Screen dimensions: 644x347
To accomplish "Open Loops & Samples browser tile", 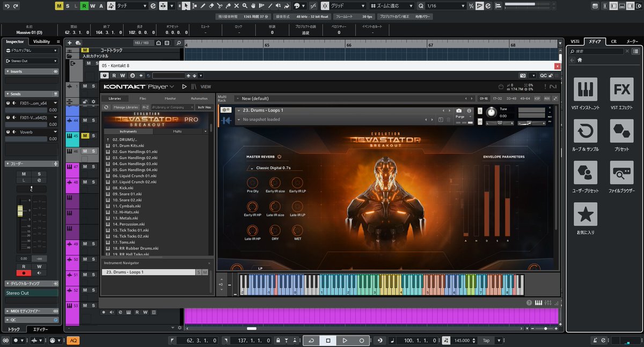I will (x=585, y=131).
